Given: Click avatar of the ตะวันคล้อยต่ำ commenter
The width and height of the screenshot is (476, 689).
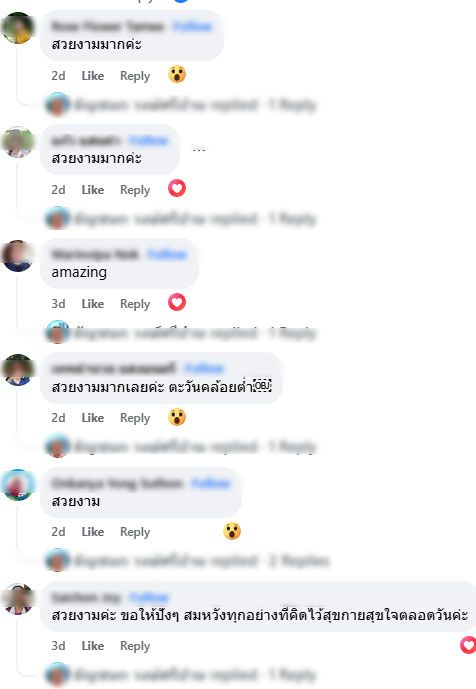Looking at the screenshot, I should click(17, 370).
